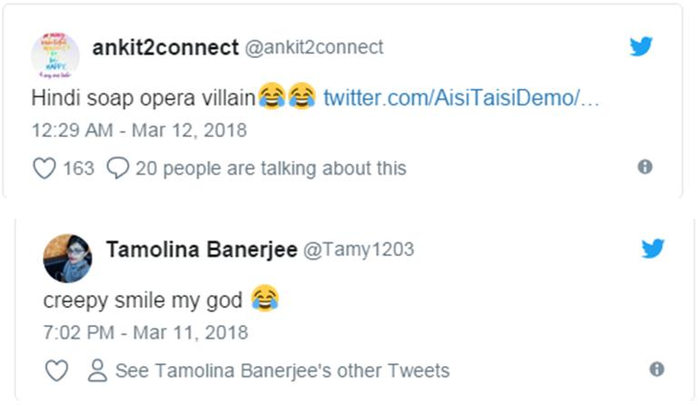Click the Tamolina Banerjee display name

201,249
